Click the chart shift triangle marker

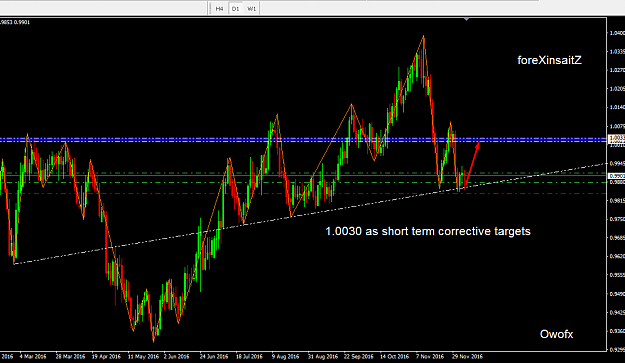pos(466,19)
